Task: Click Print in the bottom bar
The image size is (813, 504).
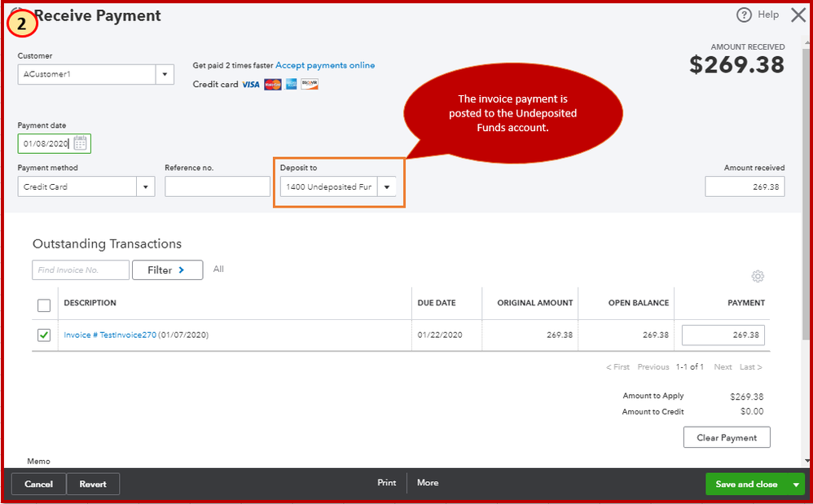Action: tap(386, 482)
